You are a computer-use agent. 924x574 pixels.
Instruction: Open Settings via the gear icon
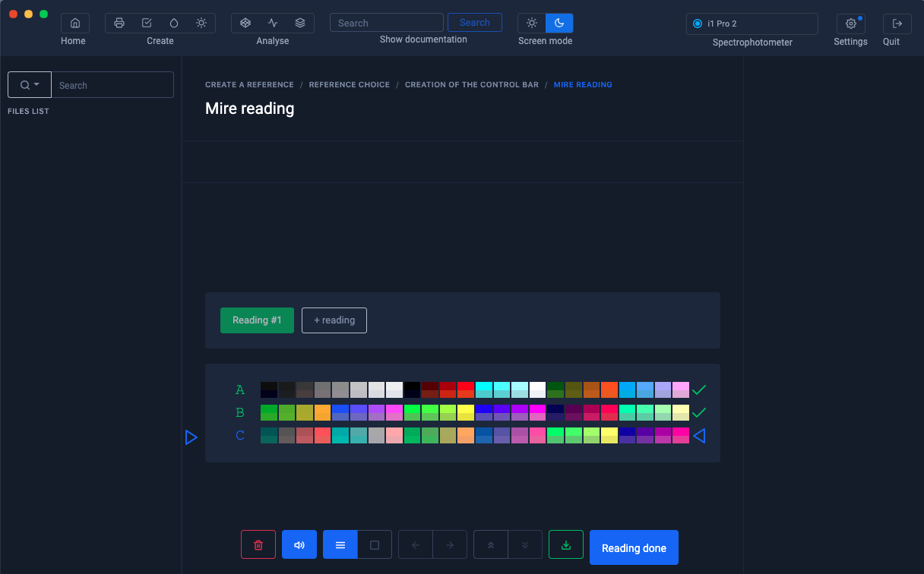[851, 24]
